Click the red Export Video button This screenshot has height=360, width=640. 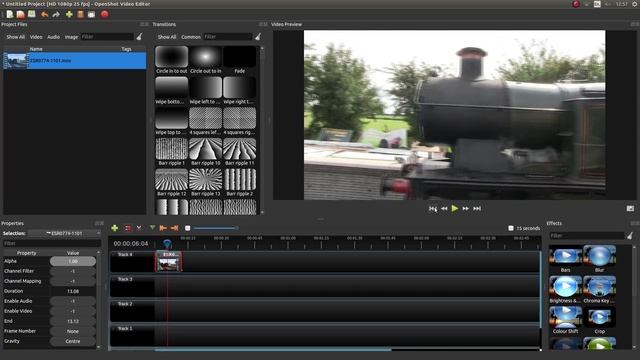[x=104, y=14]
